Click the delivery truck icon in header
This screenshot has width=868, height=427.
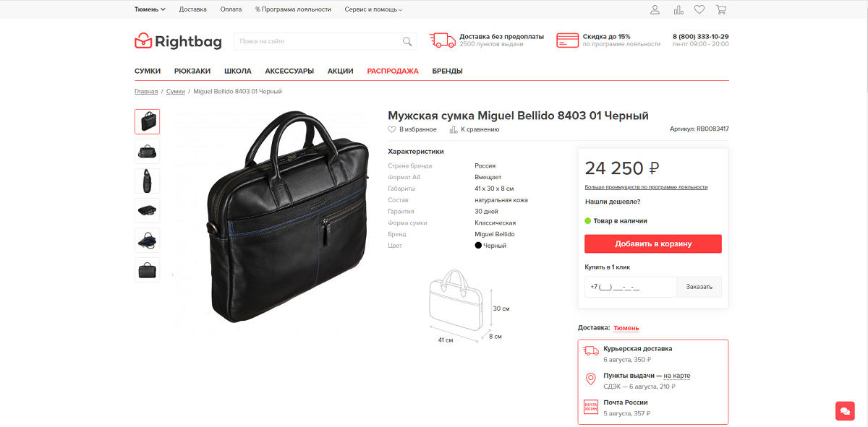(x=441, y=40)
